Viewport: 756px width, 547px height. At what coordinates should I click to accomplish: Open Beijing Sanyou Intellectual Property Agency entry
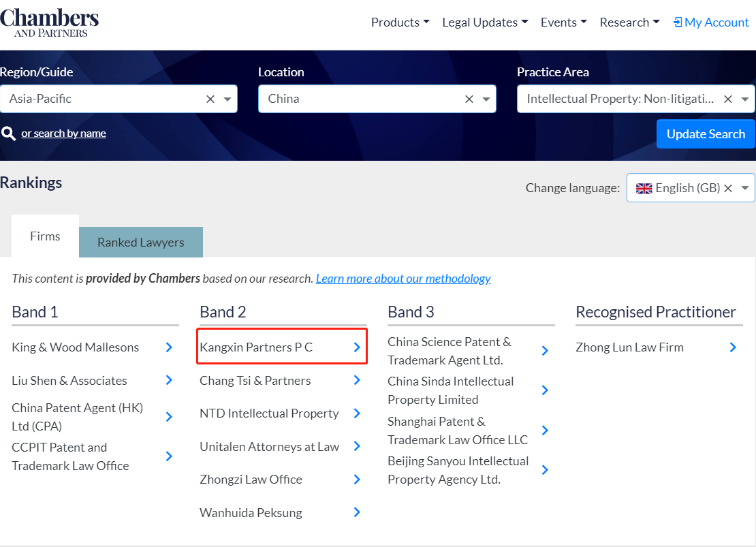[x=458, y=470]
